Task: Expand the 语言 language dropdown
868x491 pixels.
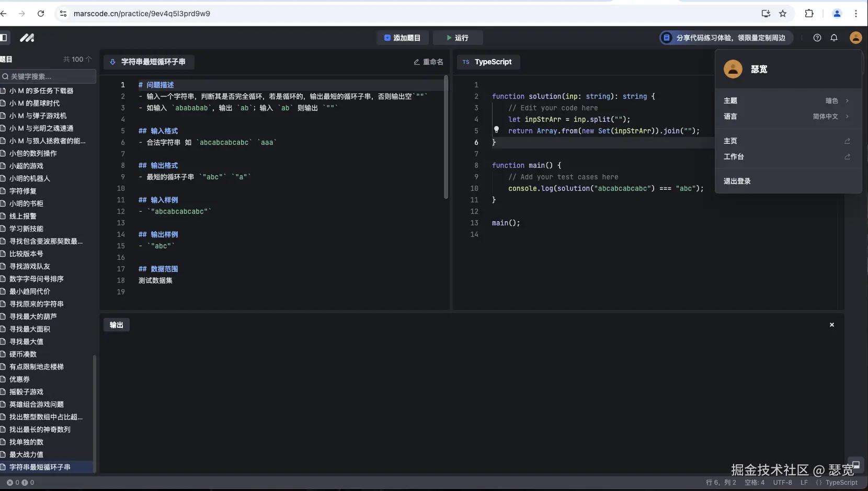Action: [848, 117]
